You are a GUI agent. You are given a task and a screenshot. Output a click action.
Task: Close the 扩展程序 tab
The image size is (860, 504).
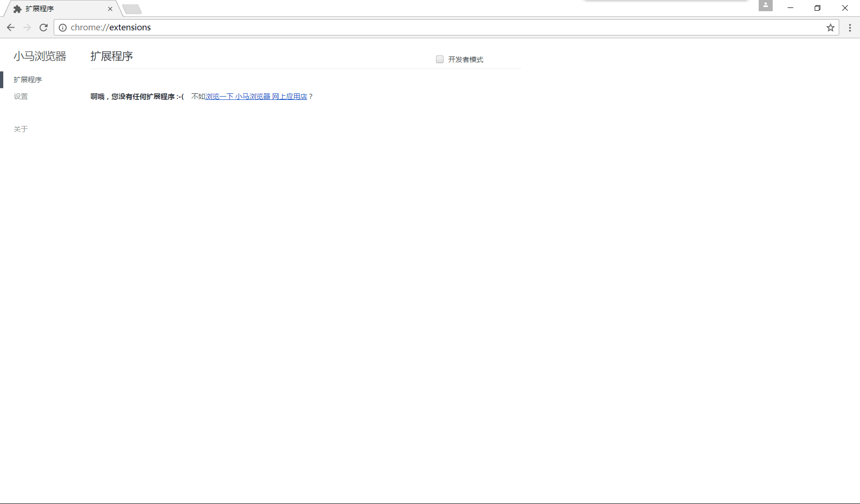pos(110,9)
